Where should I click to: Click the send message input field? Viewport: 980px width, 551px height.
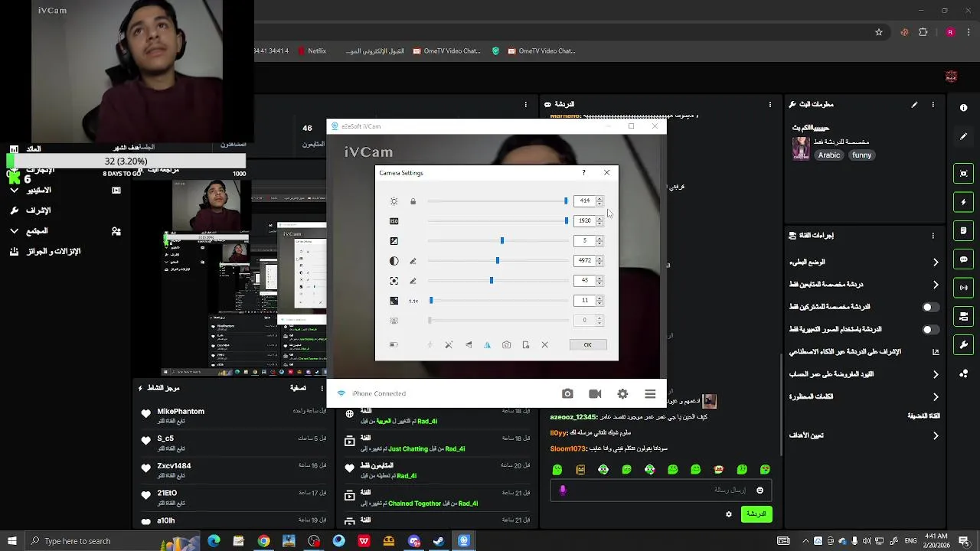click(660, 491)
